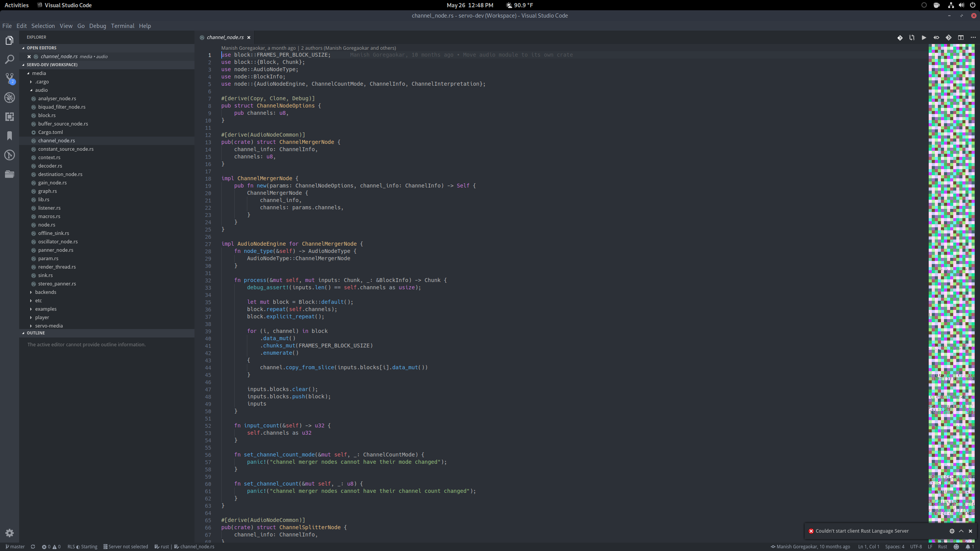Collapse the audio folder
The width and height of the screenshot is (980, 551).
[42, 90]
